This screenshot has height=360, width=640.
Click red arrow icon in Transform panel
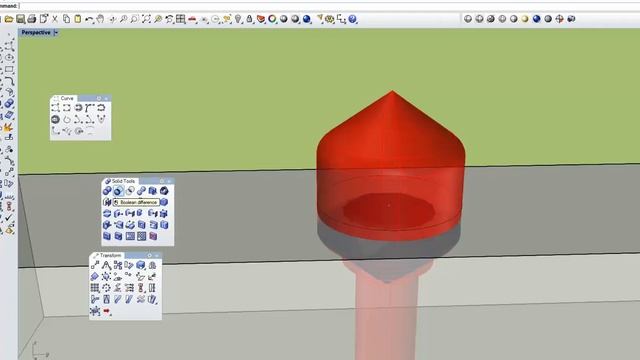coord(107,311)
